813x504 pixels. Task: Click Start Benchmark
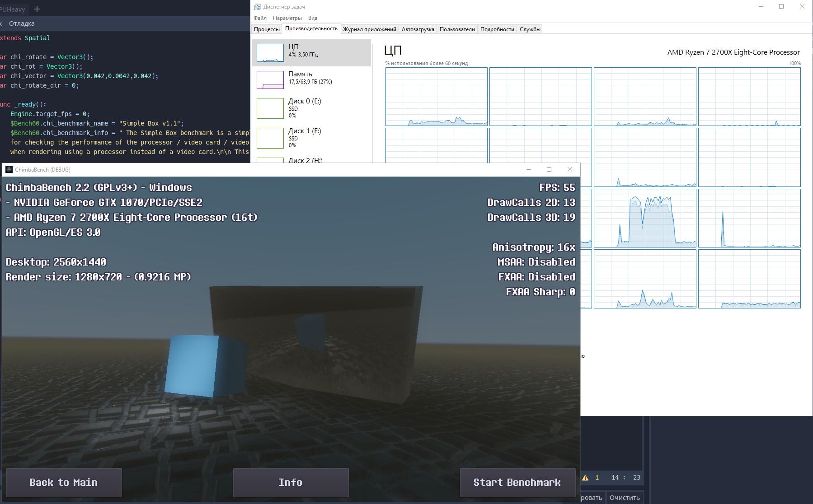(517, 482)
